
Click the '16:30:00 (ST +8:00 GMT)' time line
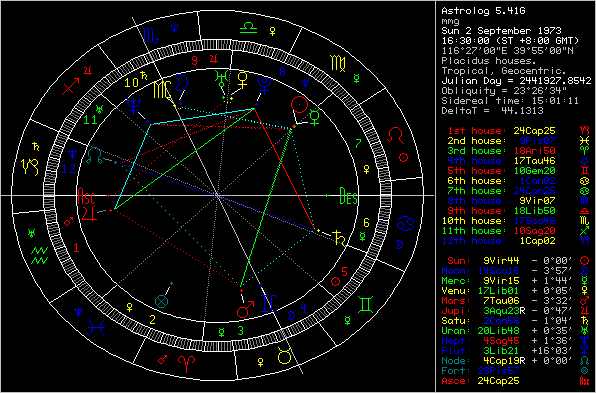click(510, 41)
